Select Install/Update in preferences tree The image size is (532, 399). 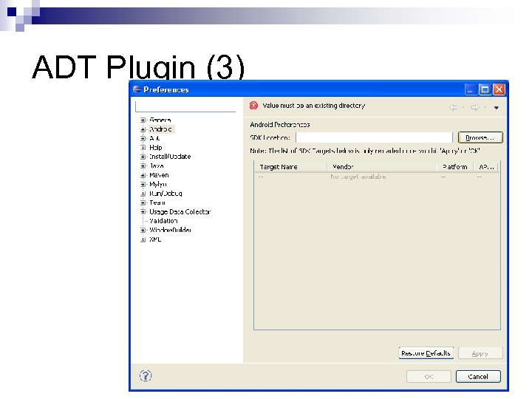(x=170, y=157)
